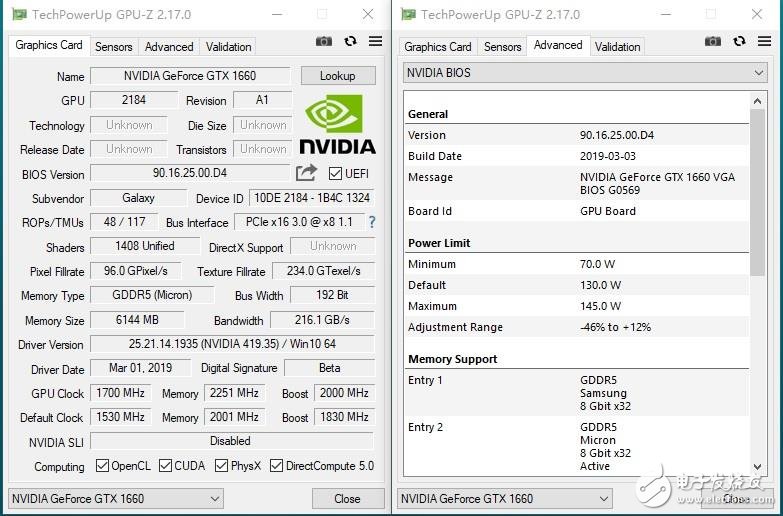Click Memory Size field 6144 MB
783x516 pixels.
tap(137, 320)
